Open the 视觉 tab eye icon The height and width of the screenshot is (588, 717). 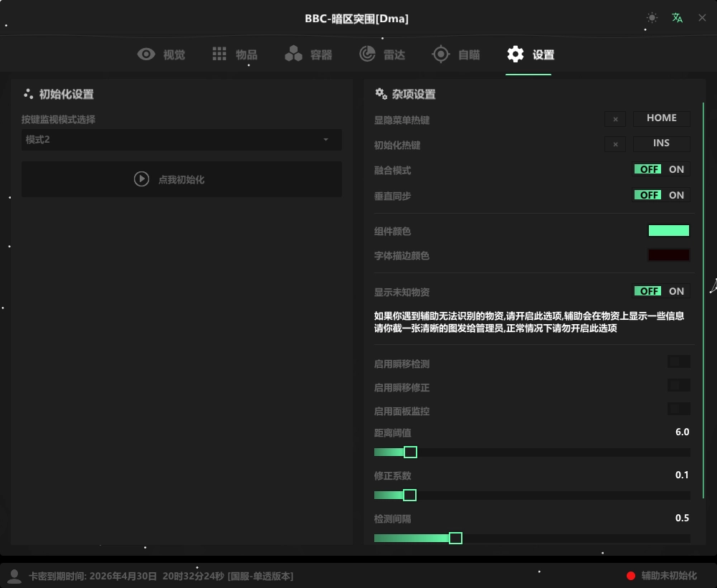[147, 54]
